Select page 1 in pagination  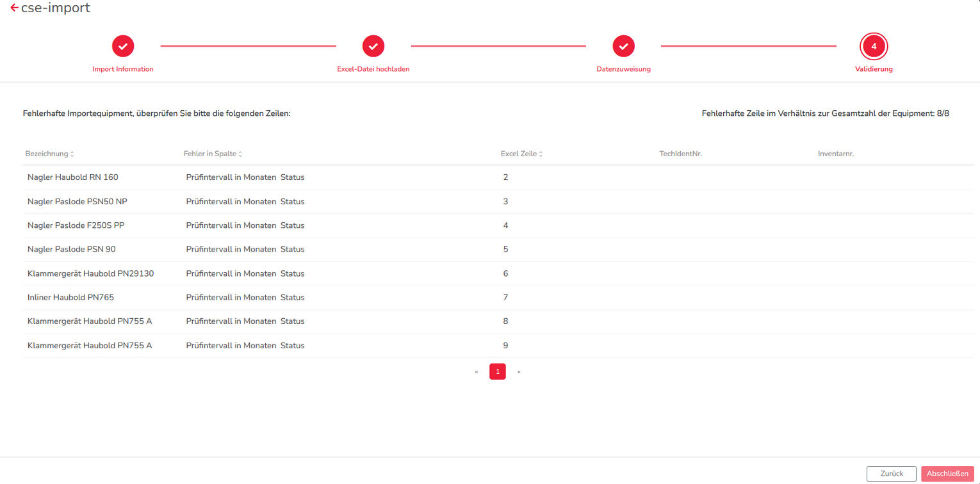tap(498, 372)
